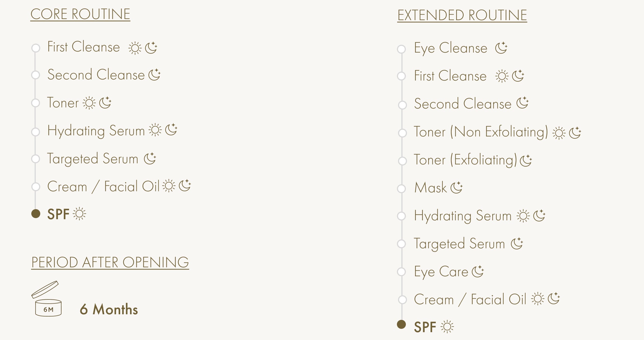Click the sun icon next to Extended SPF
This screenshot has width=644, height=340.
point(447,327)
